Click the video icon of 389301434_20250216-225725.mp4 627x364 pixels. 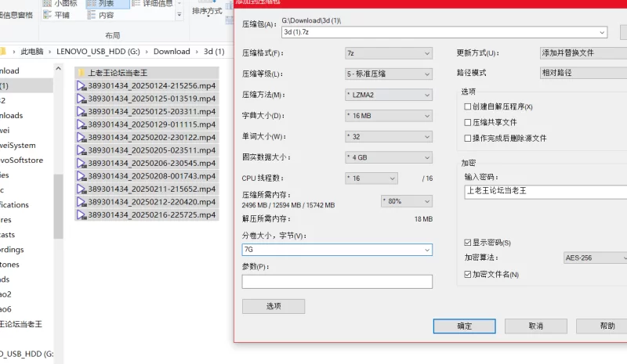(82, 215)
